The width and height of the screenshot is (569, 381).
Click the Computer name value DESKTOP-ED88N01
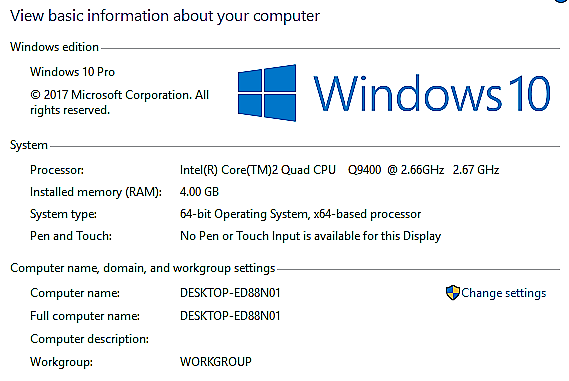(x=230, y=293)
